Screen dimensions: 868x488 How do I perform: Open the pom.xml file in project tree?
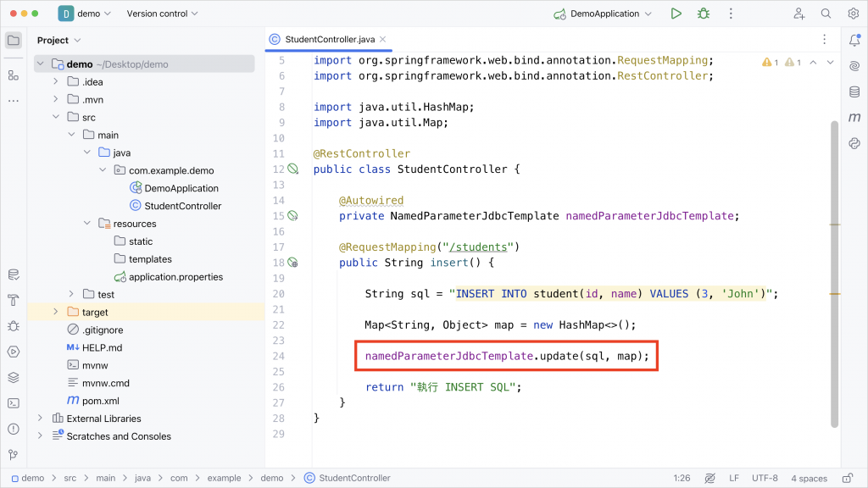click(x=101, y=401)
